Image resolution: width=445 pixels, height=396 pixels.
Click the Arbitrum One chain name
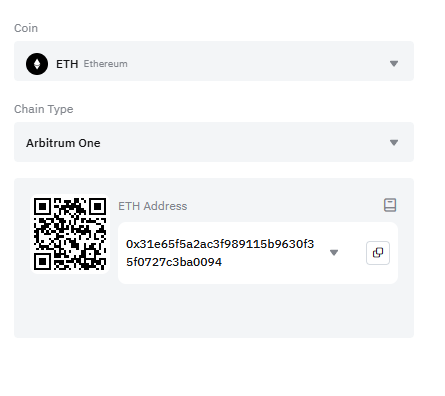(x=63, y=143)
